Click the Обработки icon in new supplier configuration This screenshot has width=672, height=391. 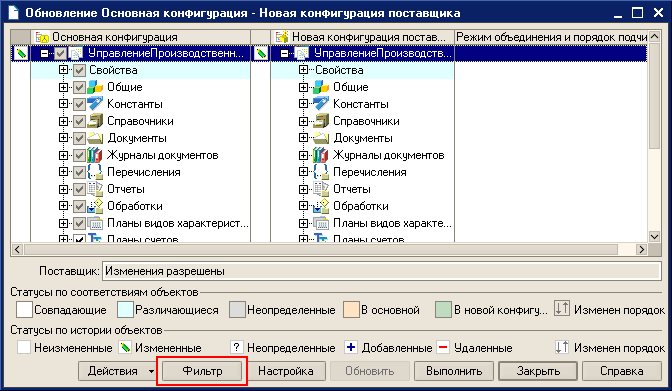click(x=321, y=206)
